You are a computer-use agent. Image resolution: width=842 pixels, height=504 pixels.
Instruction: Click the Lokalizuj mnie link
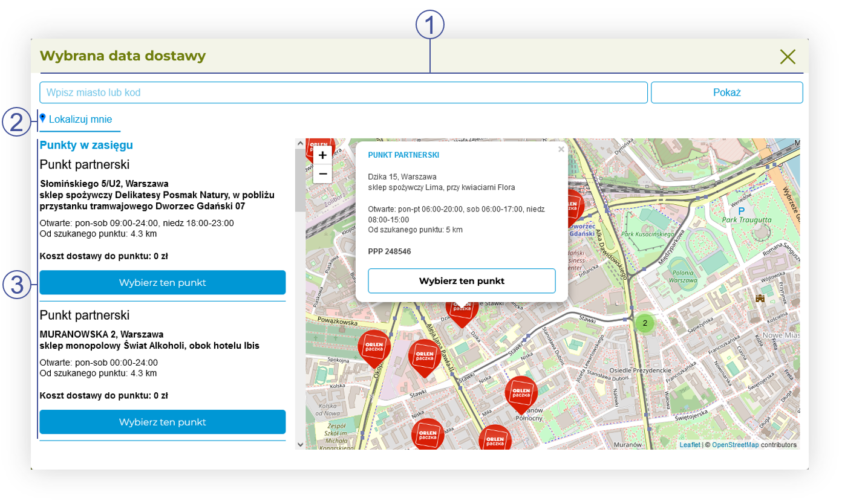coord(80,119)
